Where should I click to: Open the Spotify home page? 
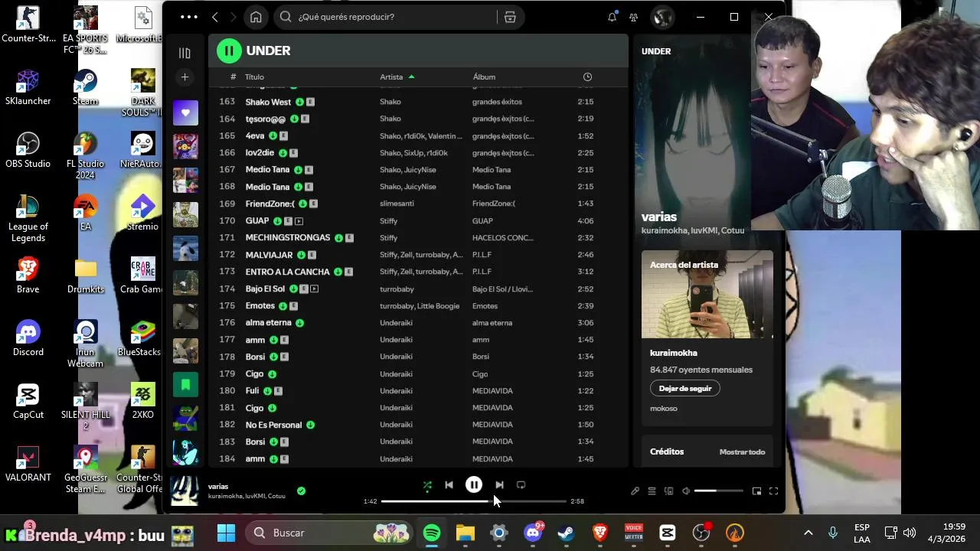(x=256, y=17)
